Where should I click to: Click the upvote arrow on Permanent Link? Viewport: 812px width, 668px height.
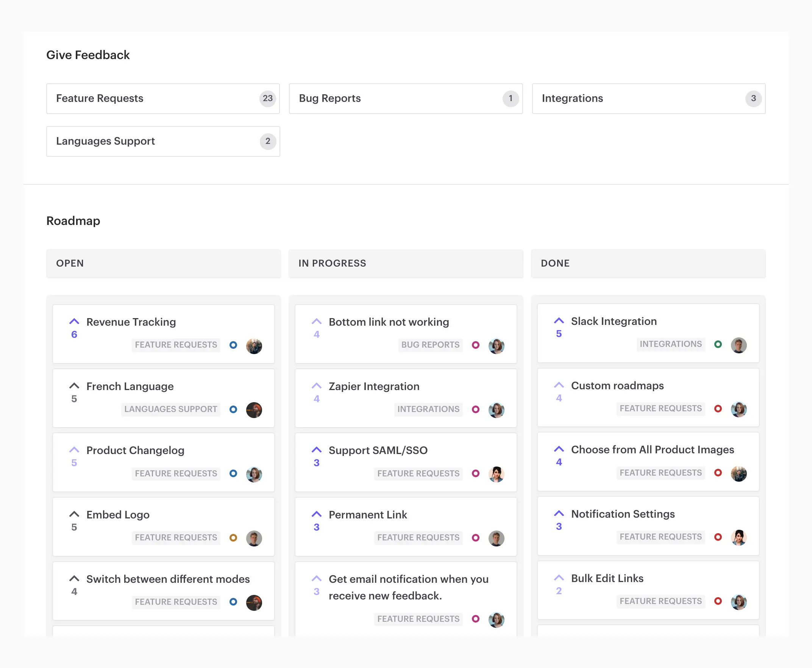[x=316, y=513]
